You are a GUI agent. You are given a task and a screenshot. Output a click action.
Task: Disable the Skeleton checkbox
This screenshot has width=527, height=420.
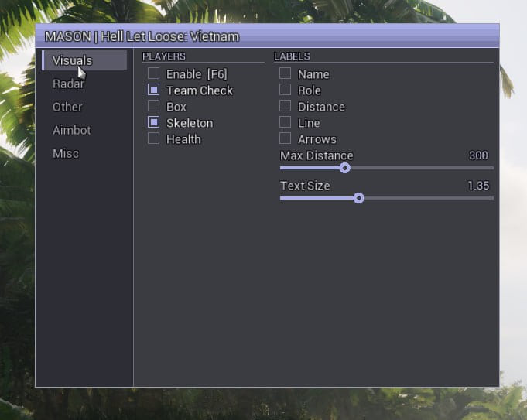(153, 122)
